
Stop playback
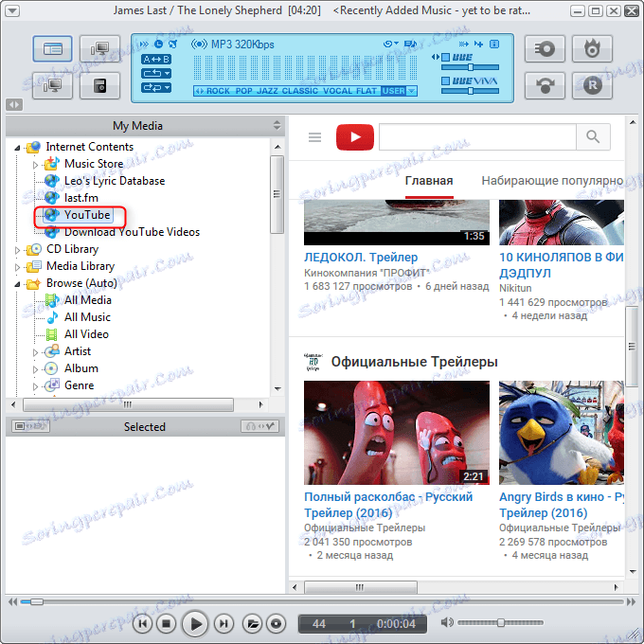click(166, 624)
